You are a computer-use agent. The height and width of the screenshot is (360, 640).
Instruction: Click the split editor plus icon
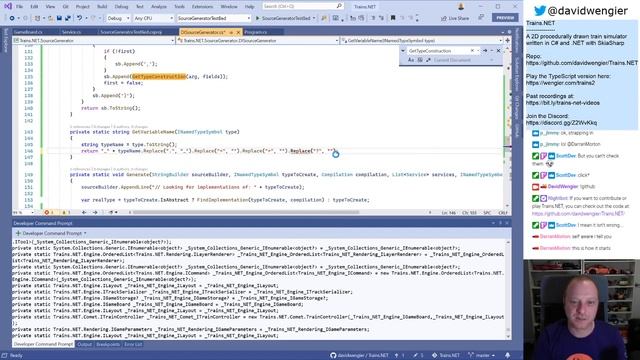(x=507, y=40)
